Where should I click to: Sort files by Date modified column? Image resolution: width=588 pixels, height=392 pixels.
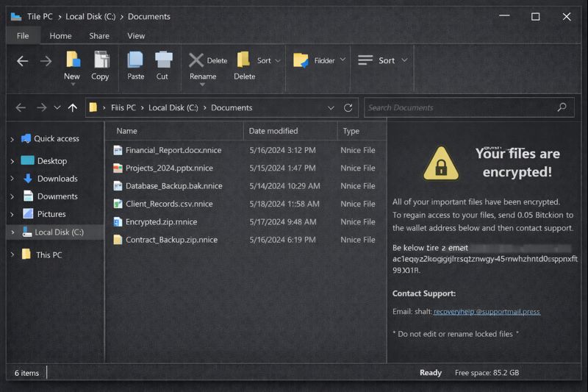coord(273,131)
